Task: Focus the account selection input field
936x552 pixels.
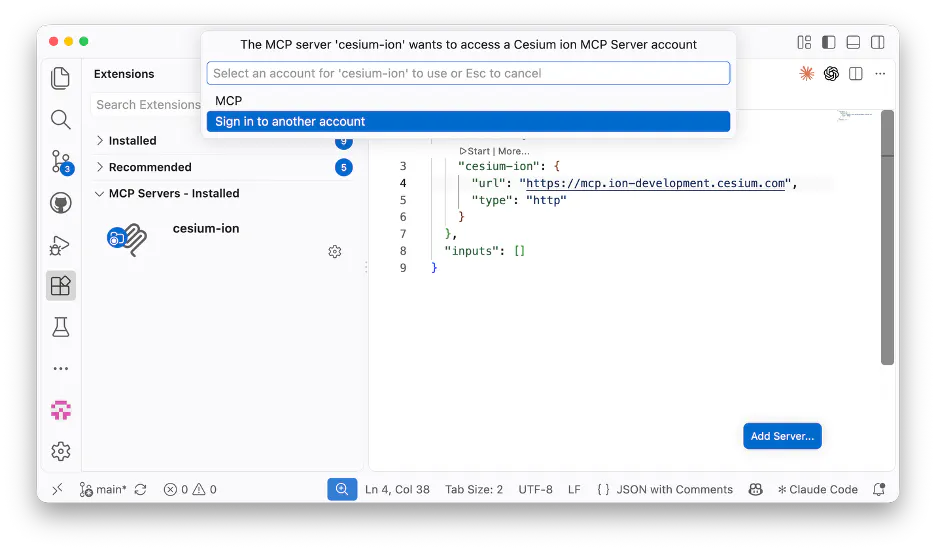Action: 468,73
